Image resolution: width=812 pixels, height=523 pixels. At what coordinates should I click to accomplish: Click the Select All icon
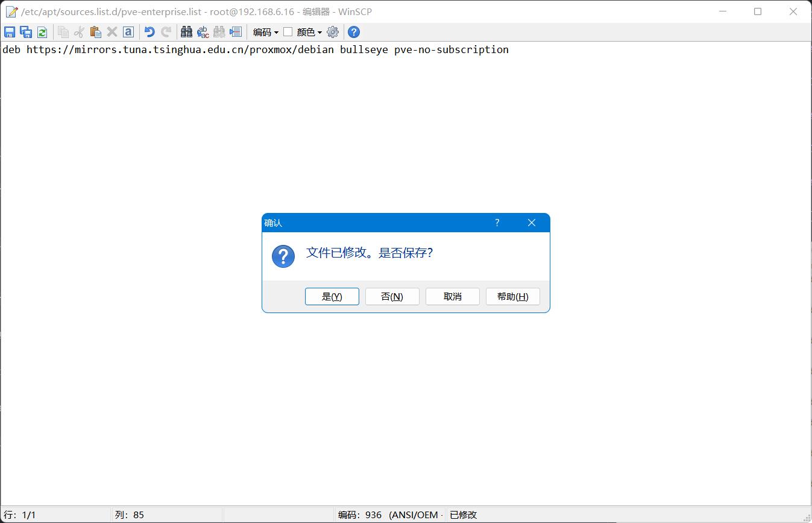[128, 32]
